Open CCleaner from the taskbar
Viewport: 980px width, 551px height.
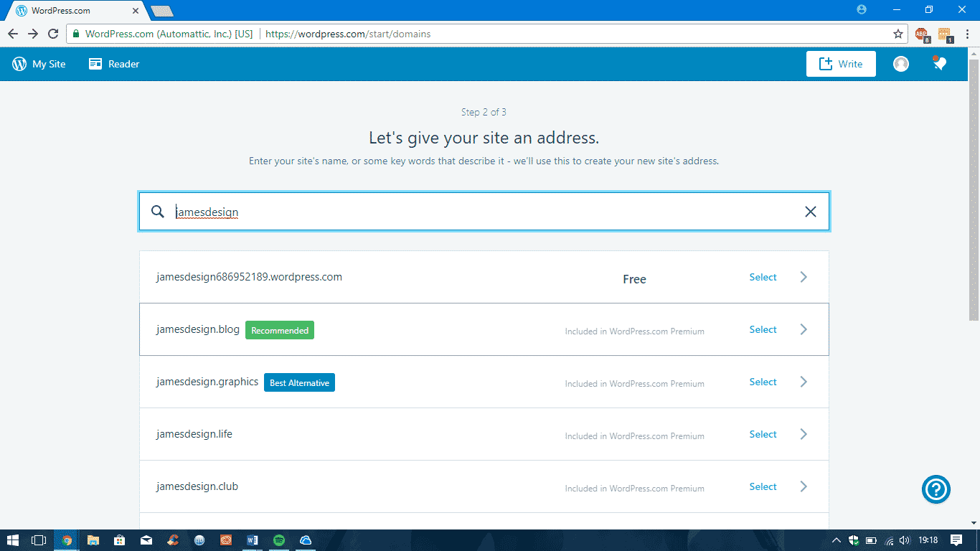point(173,540)
